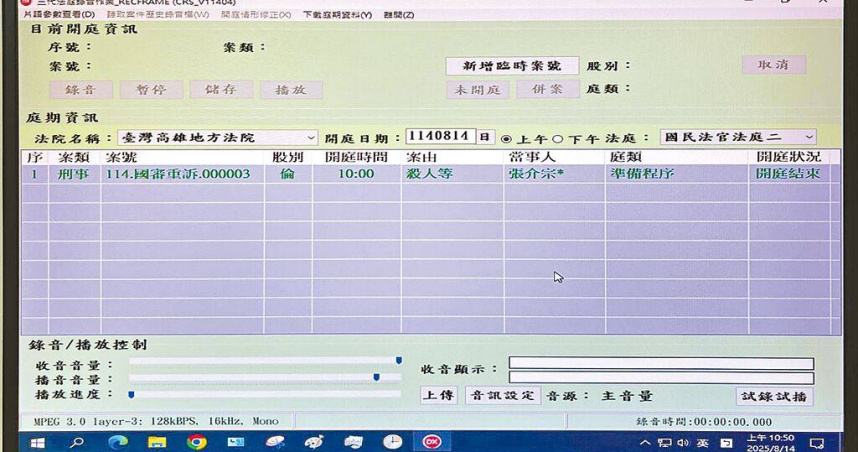Select the 下午 radio button

point(558,139)
